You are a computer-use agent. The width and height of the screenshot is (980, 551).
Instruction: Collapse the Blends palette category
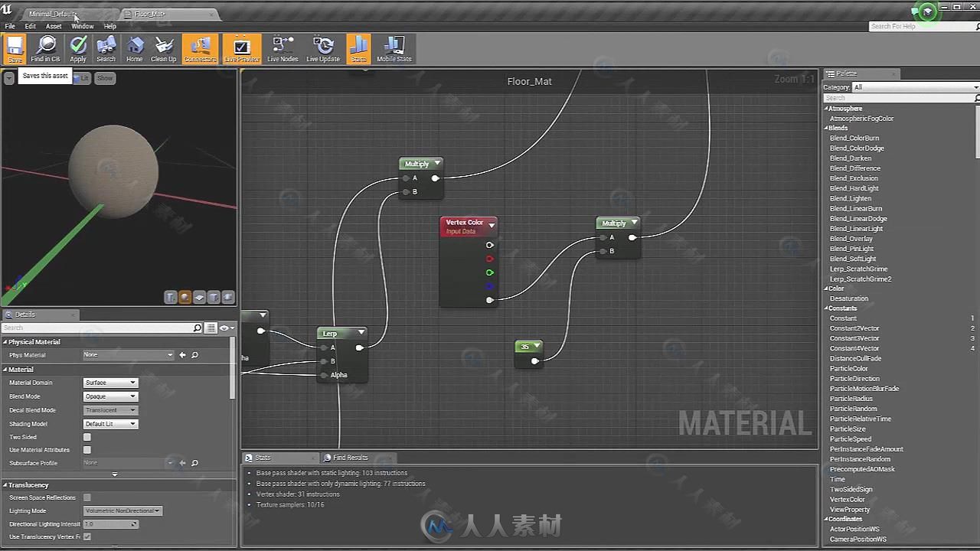(x=826, y=129)
